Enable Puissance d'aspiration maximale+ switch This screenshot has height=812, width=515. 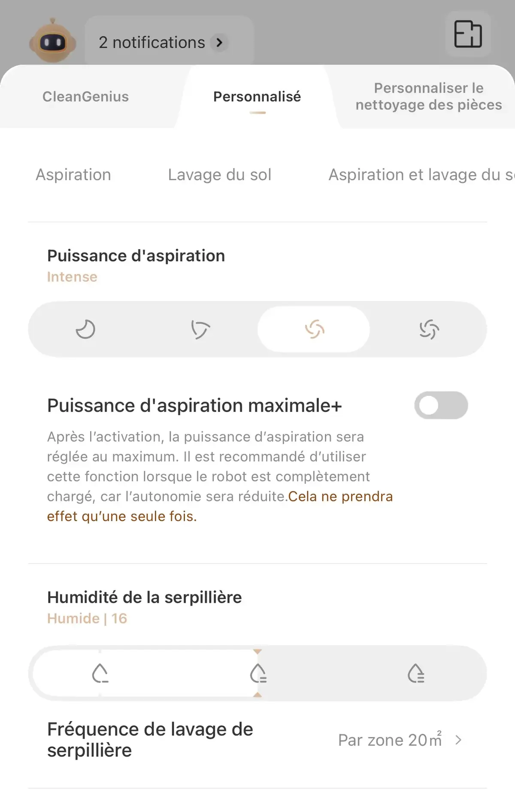[x=441, y=405]
